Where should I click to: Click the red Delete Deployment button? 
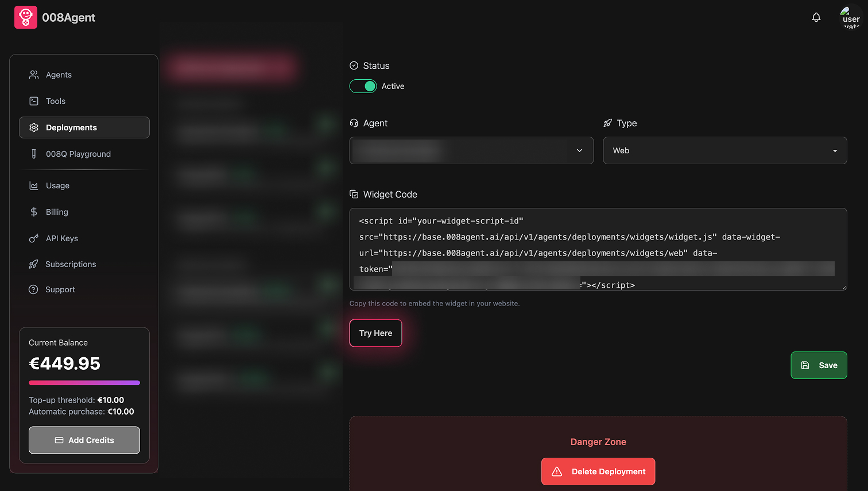point(598,471)
